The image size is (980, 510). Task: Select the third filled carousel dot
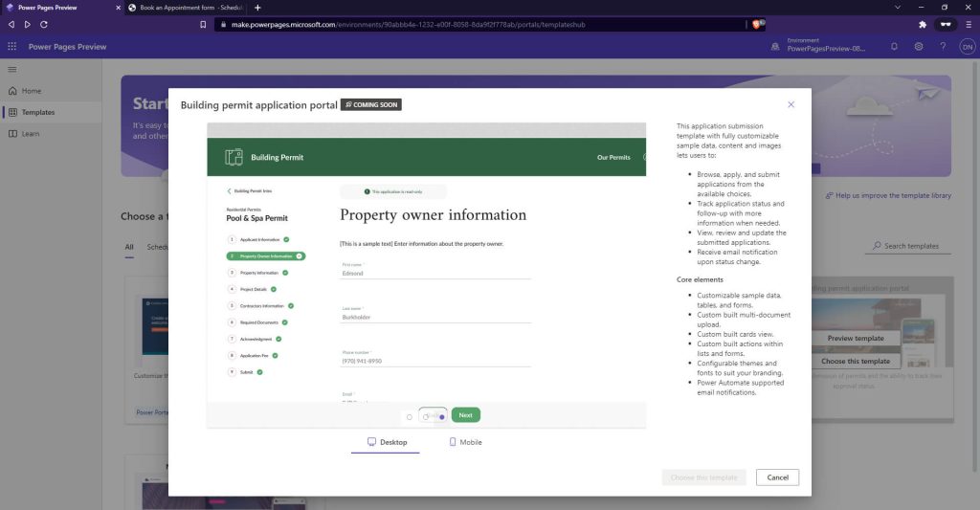click(442, 417)
